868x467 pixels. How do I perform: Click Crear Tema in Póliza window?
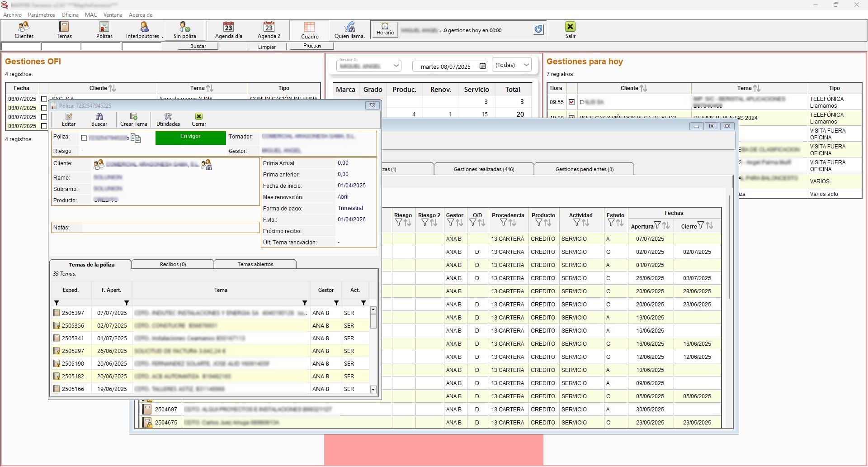pos(134,120)
